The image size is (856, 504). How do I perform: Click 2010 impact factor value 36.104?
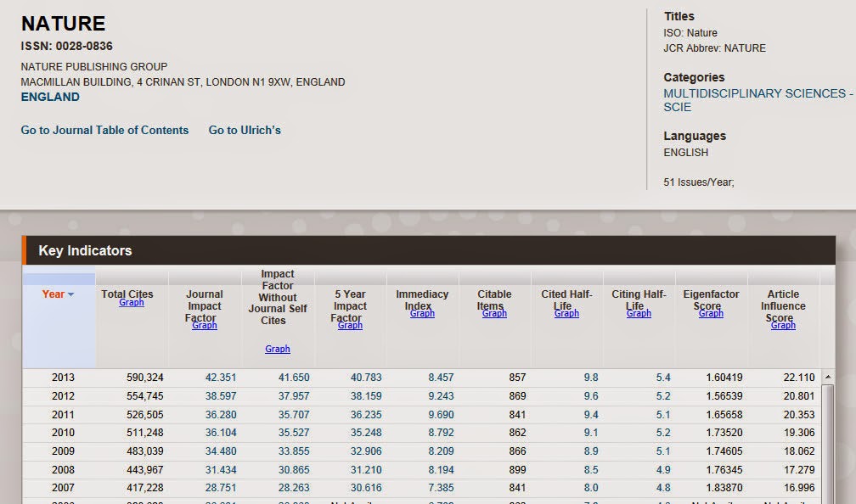click(221, 433)
